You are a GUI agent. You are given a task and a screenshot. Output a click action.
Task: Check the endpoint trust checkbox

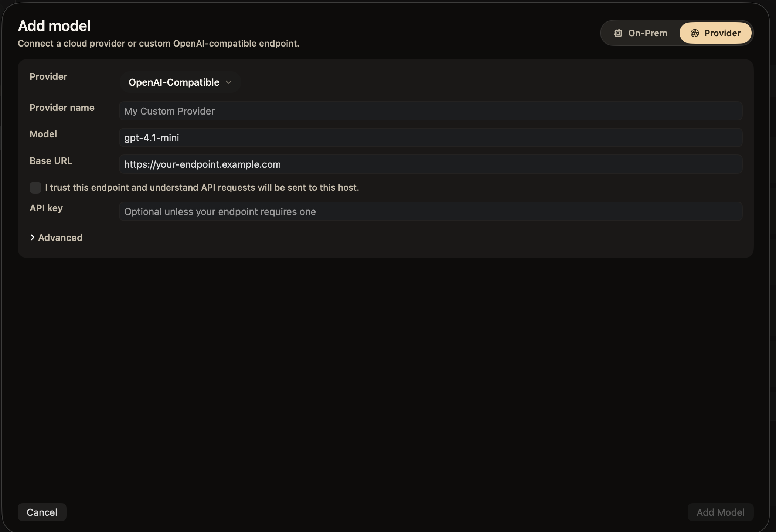click(35, 188)
